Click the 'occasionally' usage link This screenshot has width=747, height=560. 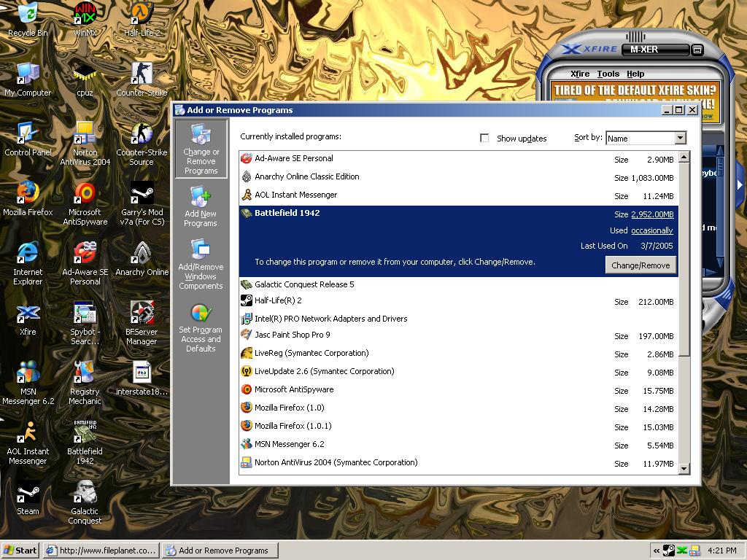click(651, 230)
